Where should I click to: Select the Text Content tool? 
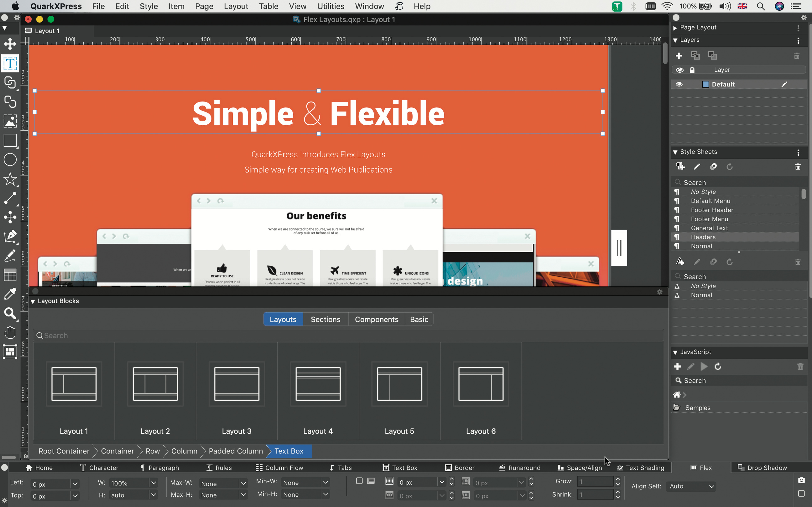(10, 63)
